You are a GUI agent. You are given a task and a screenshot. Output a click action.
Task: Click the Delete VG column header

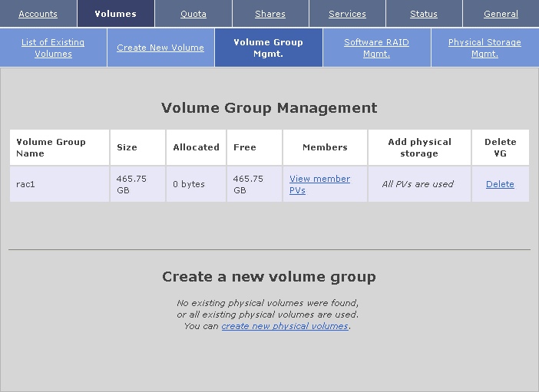coord(500,147)
